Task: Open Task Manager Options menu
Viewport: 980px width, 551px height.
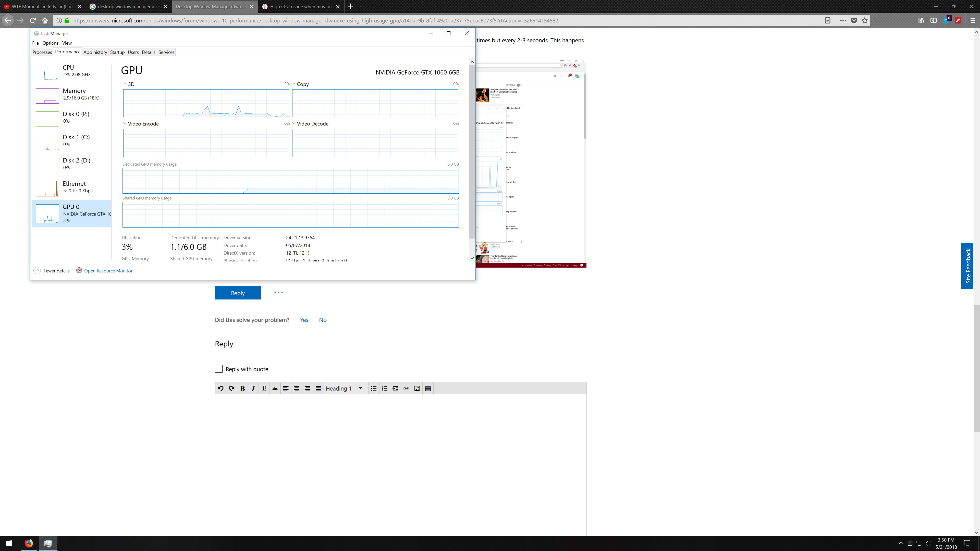Action: pos(50,43)
